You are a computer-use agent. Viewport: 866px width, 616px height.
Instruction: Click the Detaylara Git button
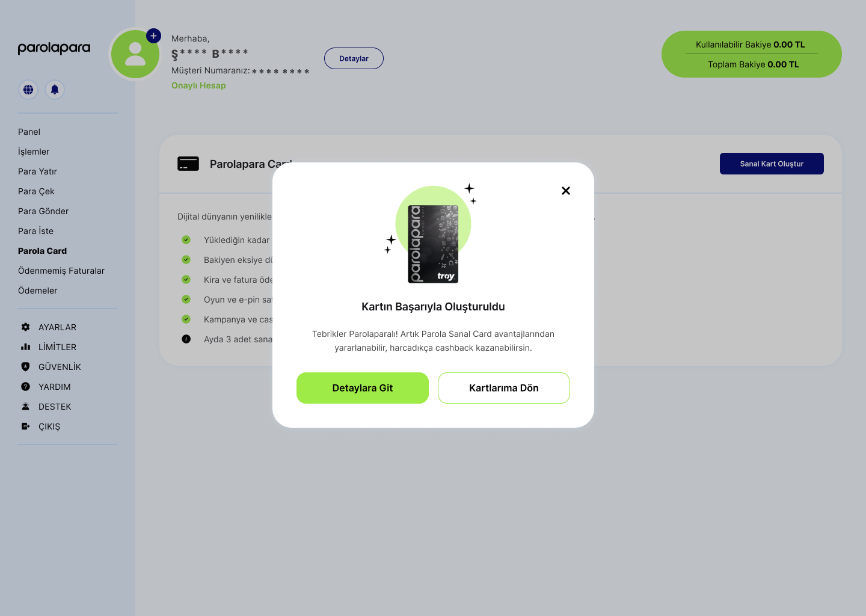[363, 388]
